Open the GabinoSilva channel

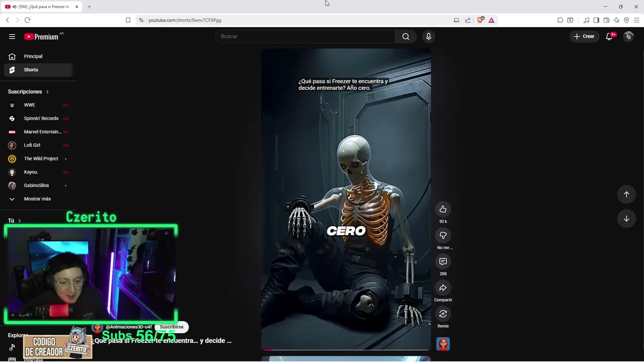[38, 186]
